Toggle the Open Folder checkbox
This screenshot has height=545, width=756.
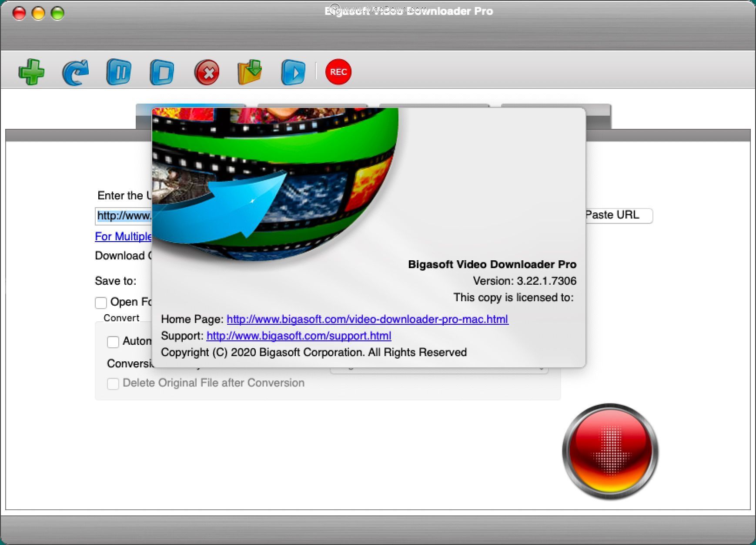click(101, 303)
